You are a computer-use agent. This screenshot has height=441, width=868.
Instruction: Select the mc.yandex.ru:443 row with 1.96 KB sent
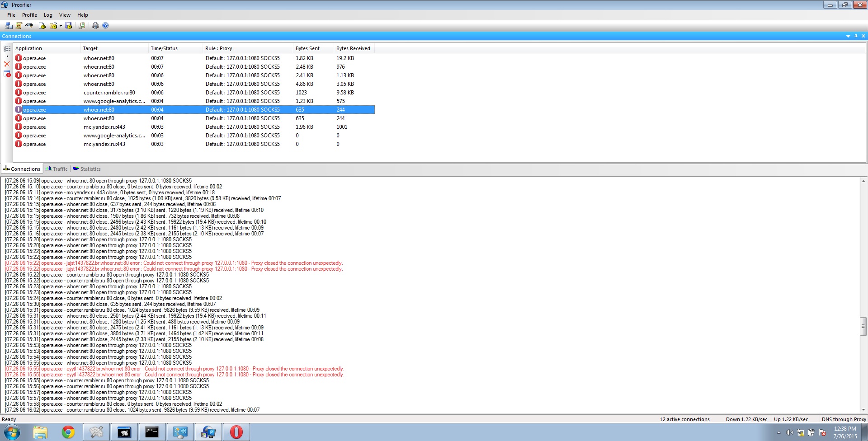194,127
